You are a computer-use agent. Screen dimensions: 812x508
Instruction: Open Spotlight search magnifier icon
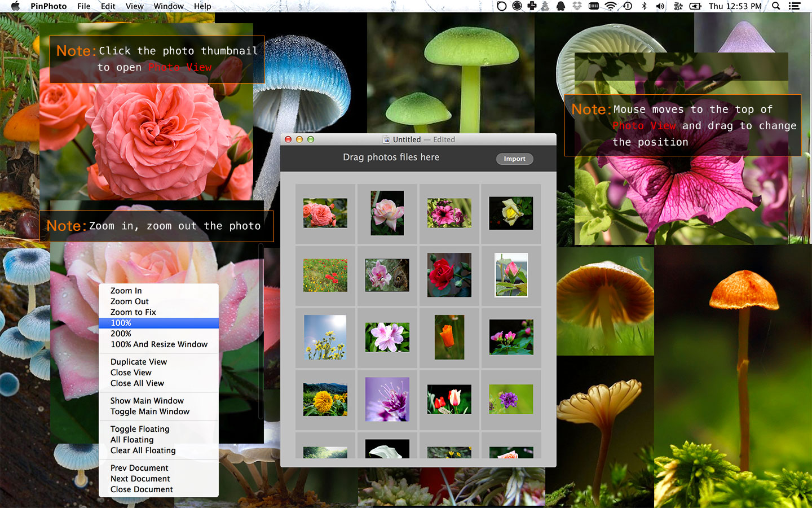776,6
